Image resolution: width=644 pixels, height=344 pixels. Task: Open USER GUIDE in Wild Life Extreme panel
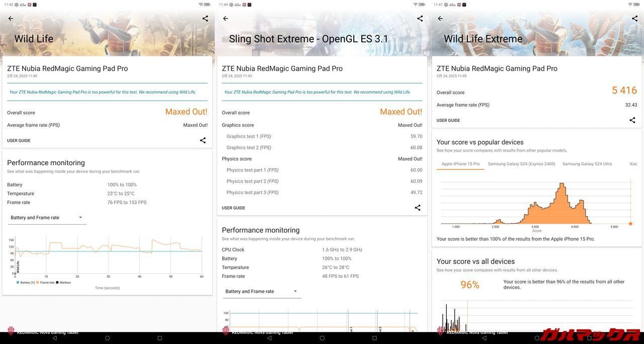448,120
